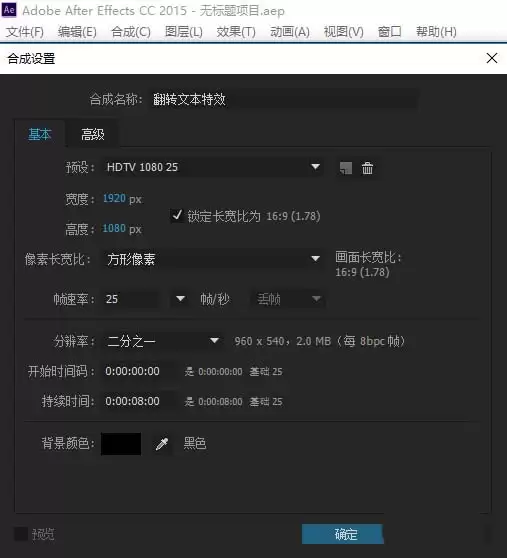Click the 确定 button
The image size is (507, 558).
pyautogui.click(x=343, y=534)
